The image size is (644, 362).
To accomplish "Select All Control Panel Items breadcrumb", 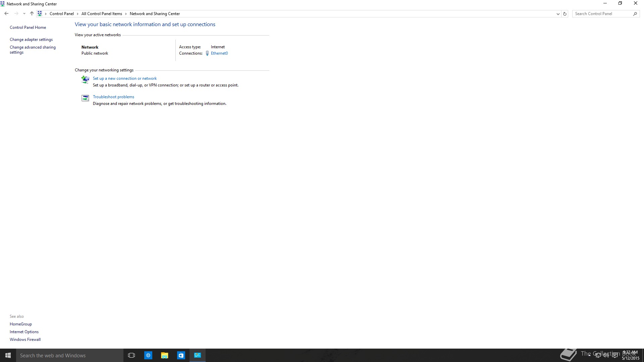I will 102,14.
